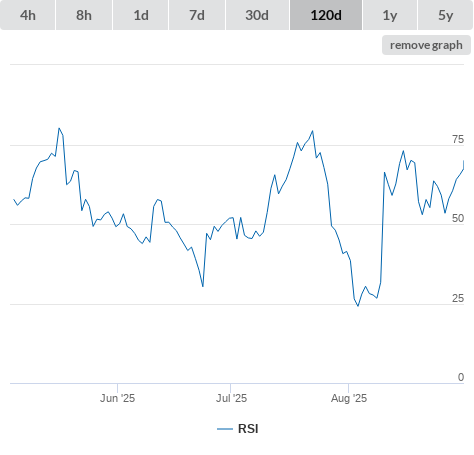Image resolution: width=474 pixels, height=455 pixels.
Task: Open the 7d time range
Action: coord(197,15)
